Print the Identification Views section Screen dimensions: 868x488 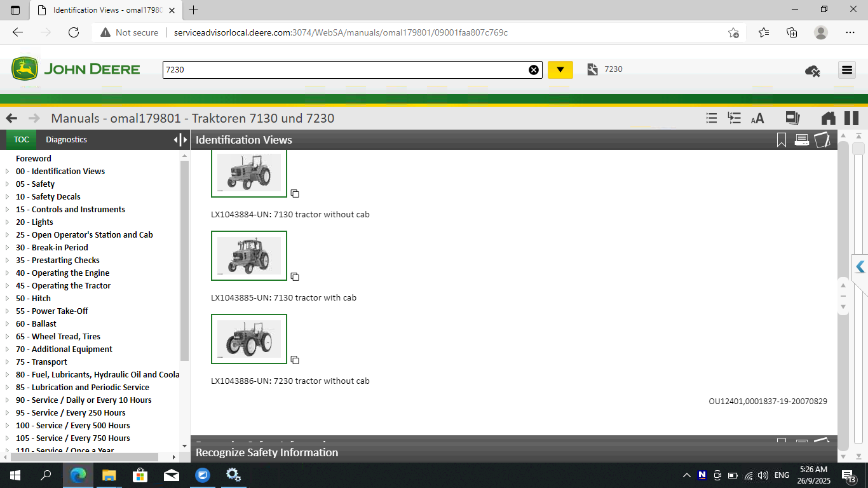tap(802, 139)
